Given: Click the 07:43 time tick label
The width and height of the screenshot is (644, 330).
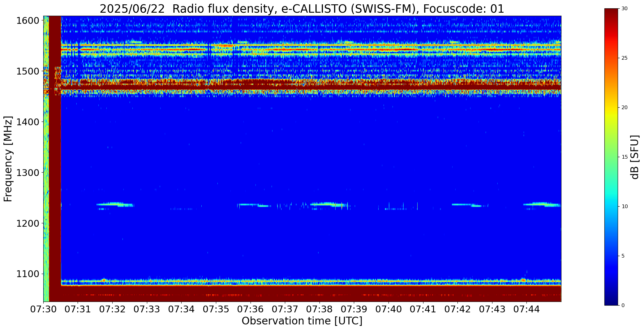Looking at the screenshot, I should pos(492,309).
